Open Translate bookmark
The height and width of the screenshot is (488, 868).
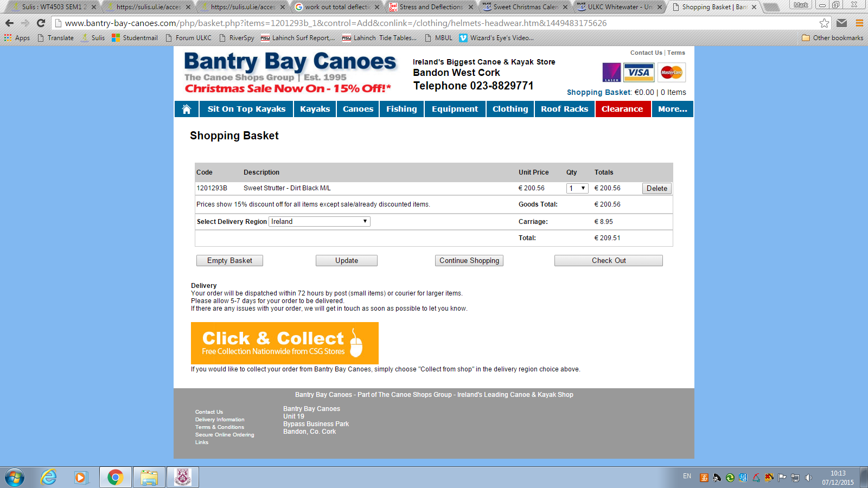(55, 38)
